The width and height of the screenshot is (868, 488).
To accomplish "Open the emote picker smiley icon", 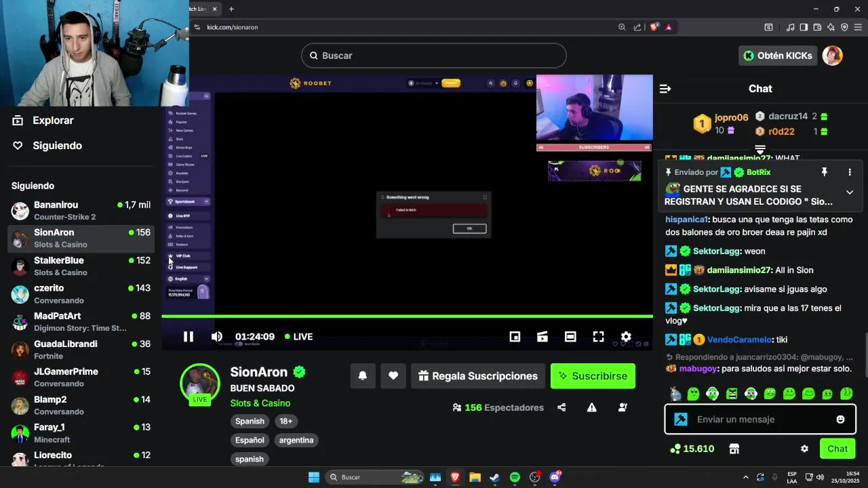I will (841, 420).
